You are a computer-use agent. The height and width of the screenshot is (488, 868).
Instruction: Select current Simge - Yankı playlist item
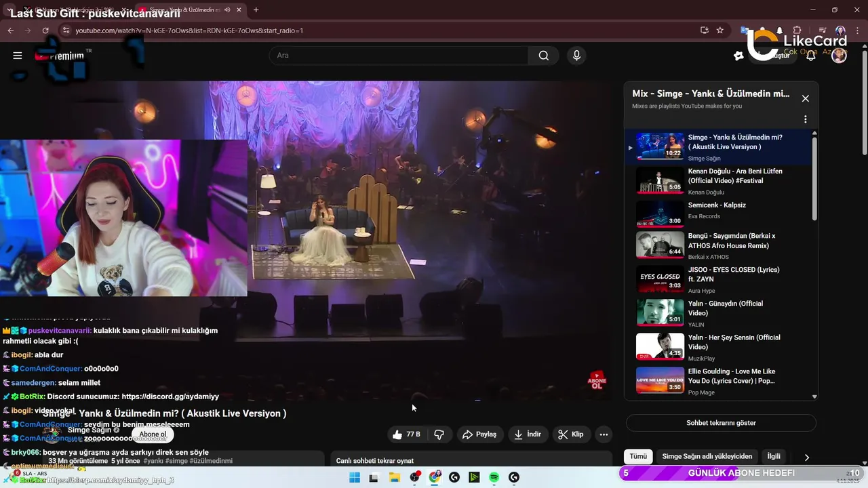pos(719,147)
